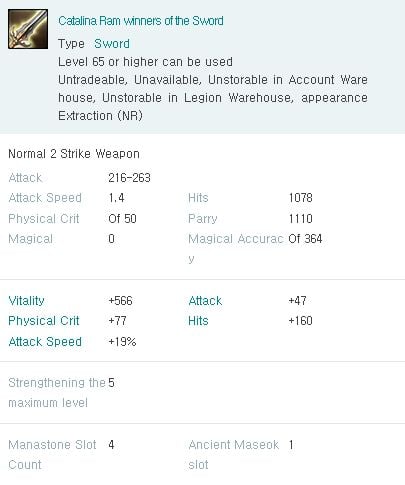Click the Ancient Maseok slot label
Viewport: 405px width, 485px height.
[234, 455]
